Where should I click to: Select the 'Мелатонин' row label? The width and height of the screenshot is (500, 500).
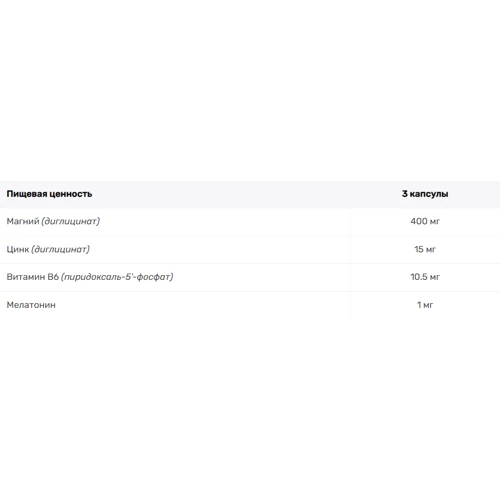[x=31, y=305]
